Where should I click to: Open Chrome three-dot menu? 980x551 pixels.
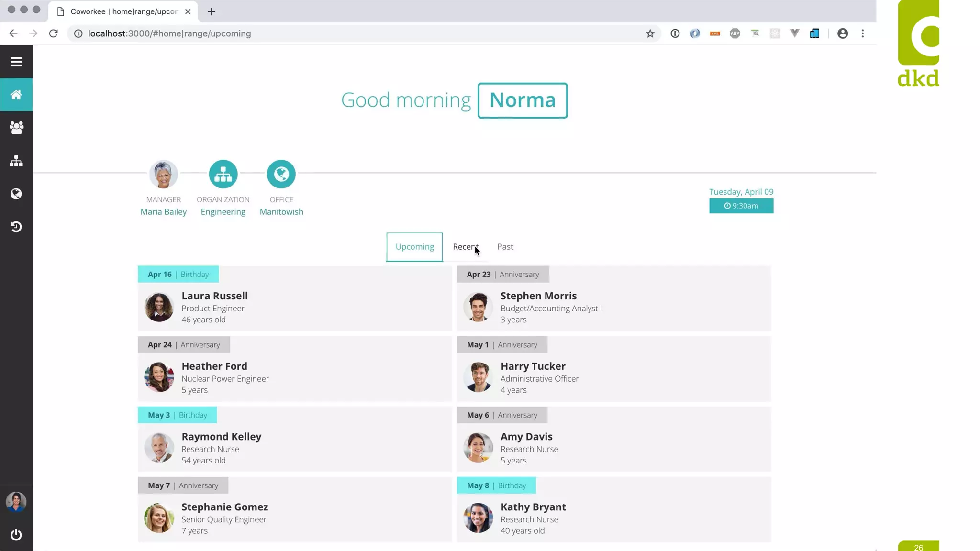[x=862, y=33]
